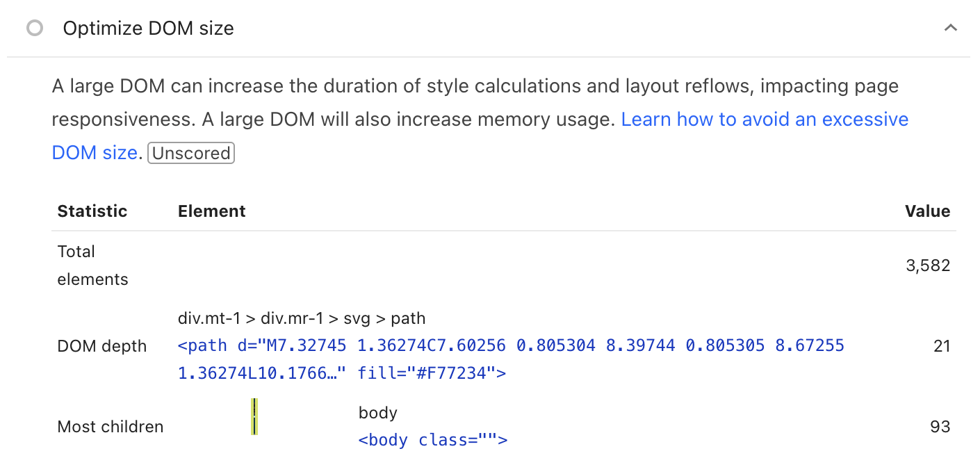Viewport: 980px width, 474px height.
Task: Click the body label above the snippet
Action: tap(377, 412)
